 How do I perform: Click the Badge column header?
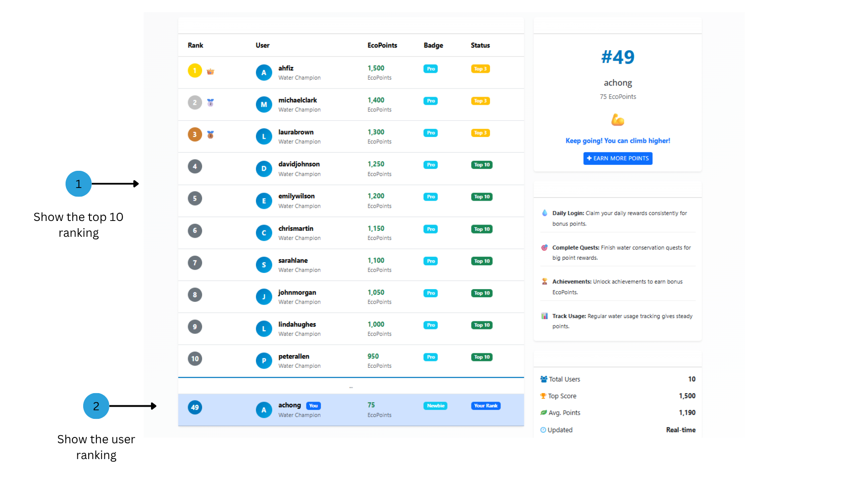[433, 45]
